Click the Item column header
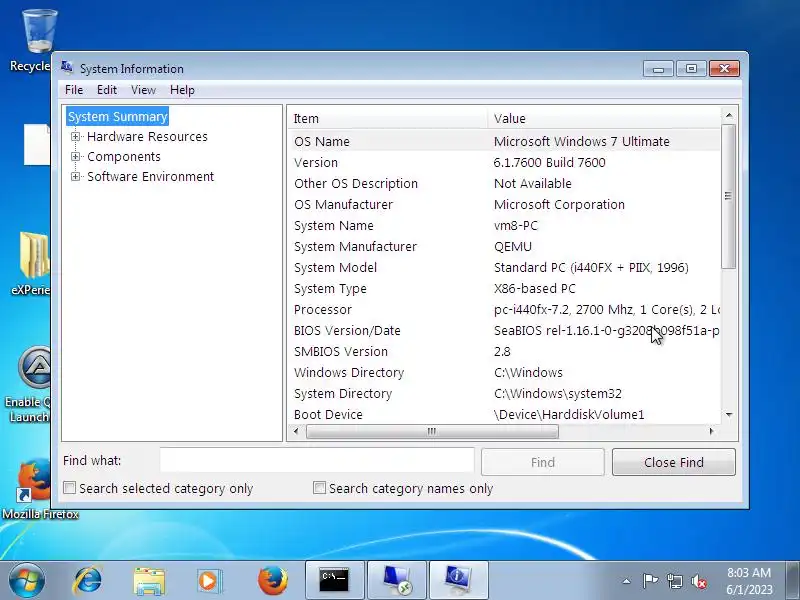Image resolution: width=800 pixels, height=600 pixels. 388,118
